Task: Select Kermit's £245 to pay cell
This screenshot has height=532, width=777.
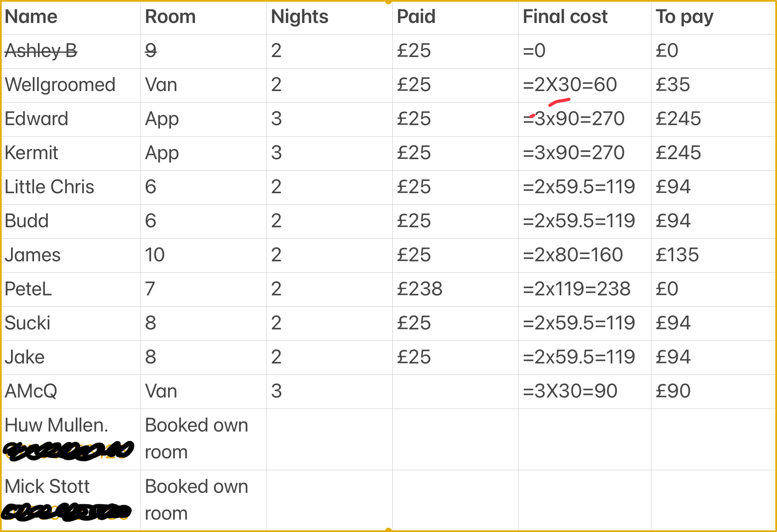Action: [x=713, y=153]
